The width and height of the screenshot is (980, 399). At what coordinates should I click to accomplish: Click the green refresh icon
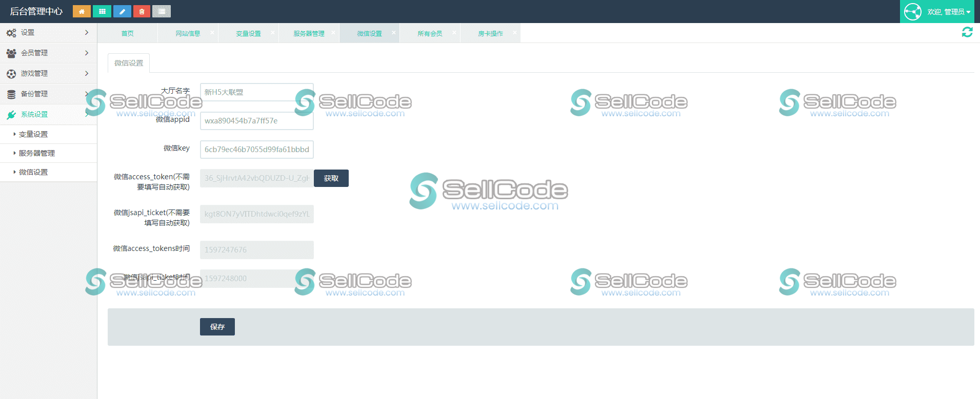[967, 32]
